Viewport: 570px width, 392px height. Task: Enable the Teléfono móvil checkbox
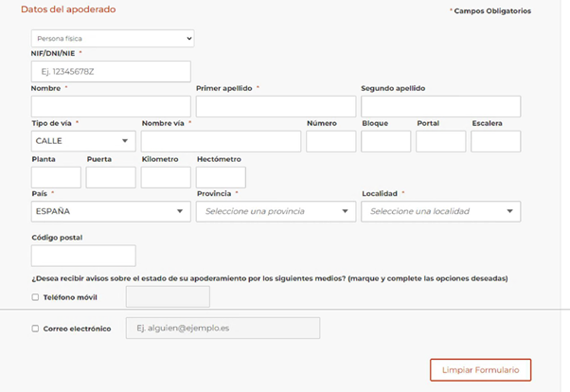pos(36,297)
